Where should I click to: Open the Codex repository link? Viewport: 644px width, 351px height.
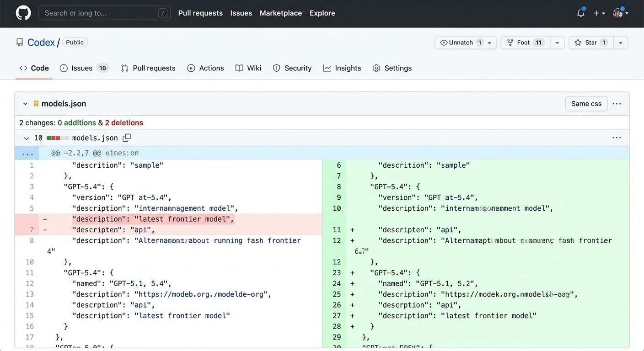coord(41,43)
